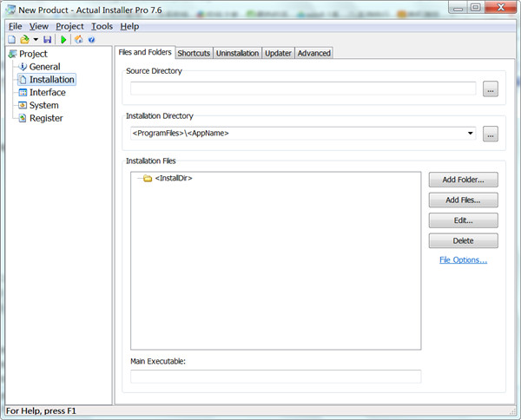
Task: Open the recent projects dropdown arrow
Action: click(36, 40)
